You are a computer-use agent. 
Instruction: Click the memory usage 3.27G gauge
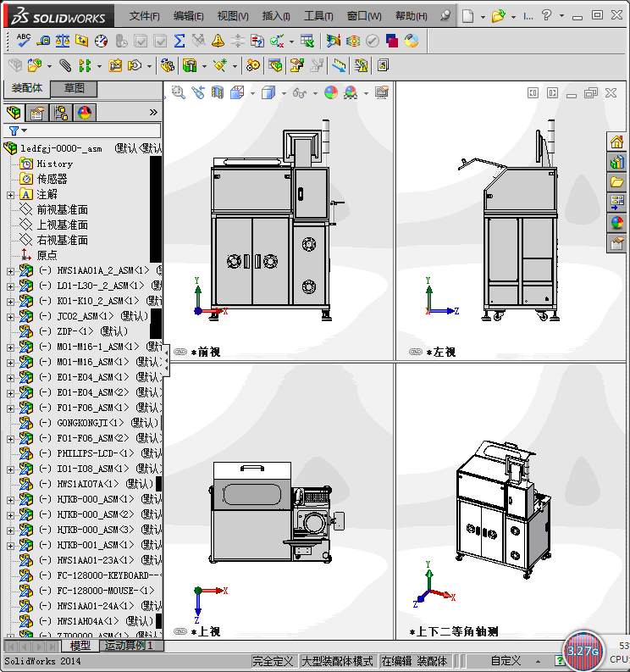[583, 651]
